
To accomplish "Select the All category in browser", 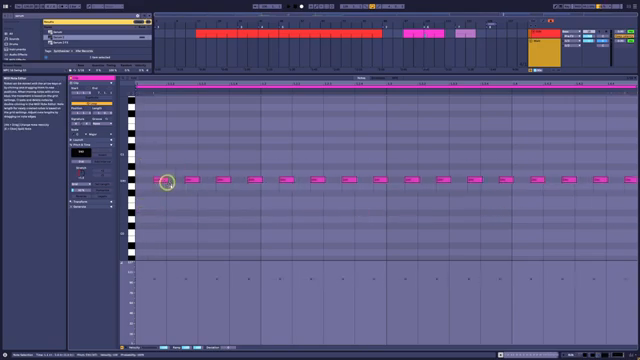I will (11, 34).
